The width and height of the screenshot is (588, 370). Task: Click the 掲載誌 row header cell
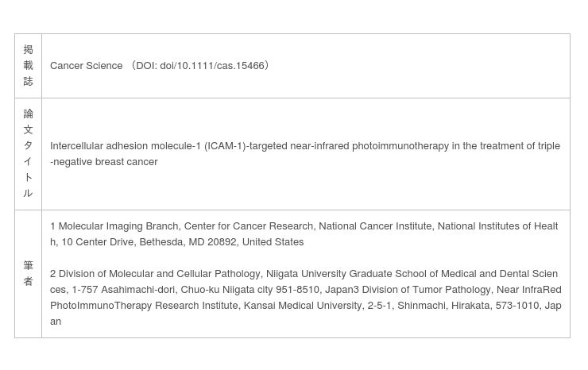point(28,66)
